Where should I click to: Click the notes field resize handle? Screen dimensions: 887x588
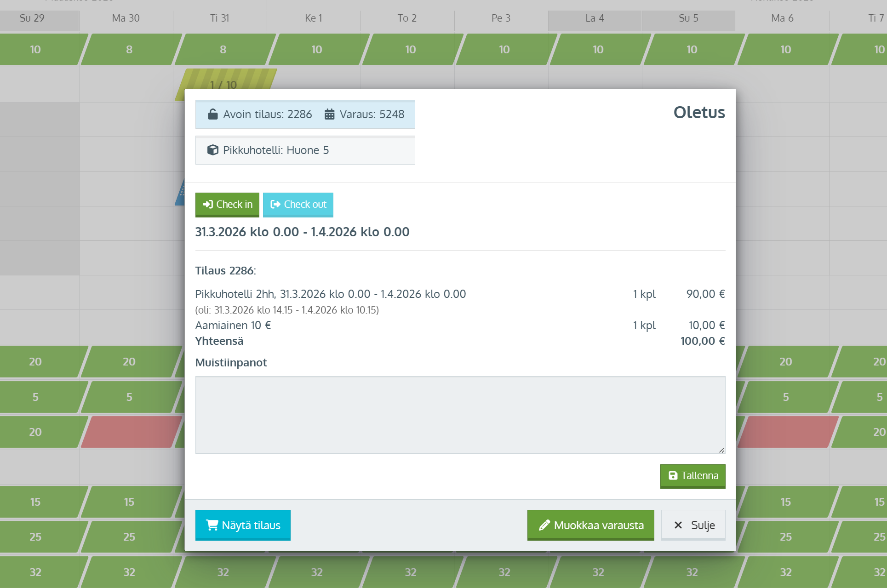pos(721,450)
